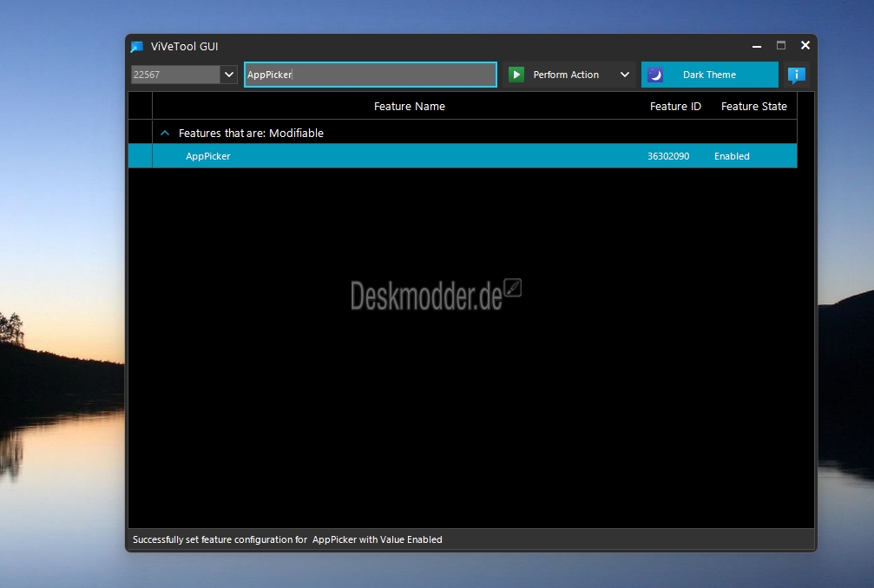The width and height of the screenshot is (874, 588).
Task: Click the row header cell beside AppPicker
Action: point(140,156)
